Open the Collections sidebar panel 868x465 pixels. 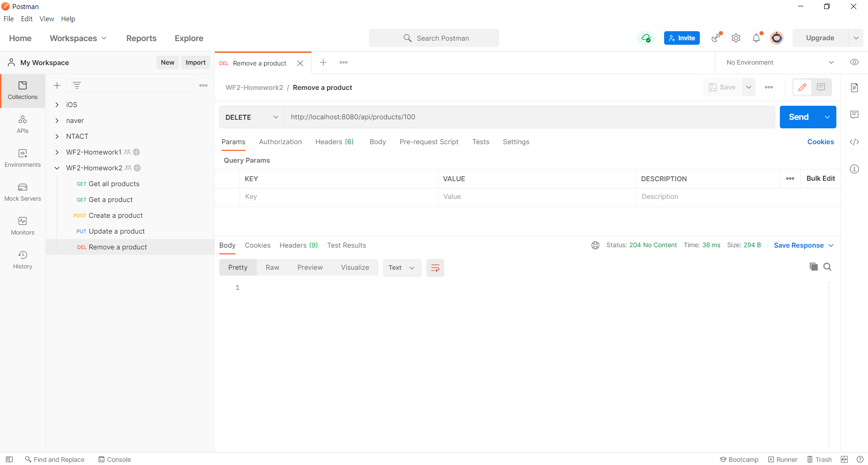(x=23, y=91)
